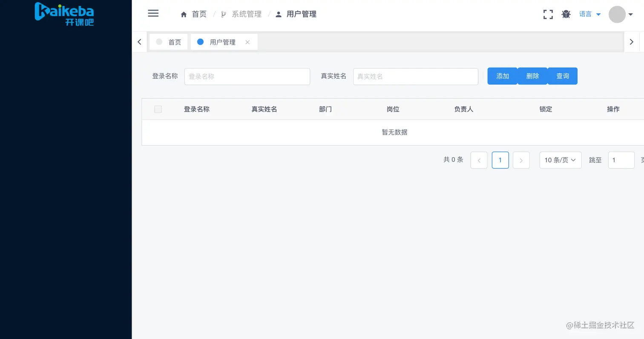Click the home icon in the breadcrumb
Screen dimensions: 644x339
pos(183,14)
